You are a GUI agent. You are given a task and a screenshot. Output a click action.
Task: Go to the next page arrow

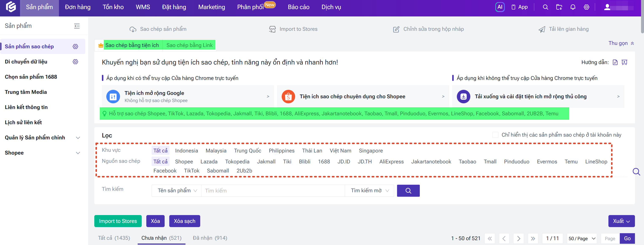[x=519, y=238]
